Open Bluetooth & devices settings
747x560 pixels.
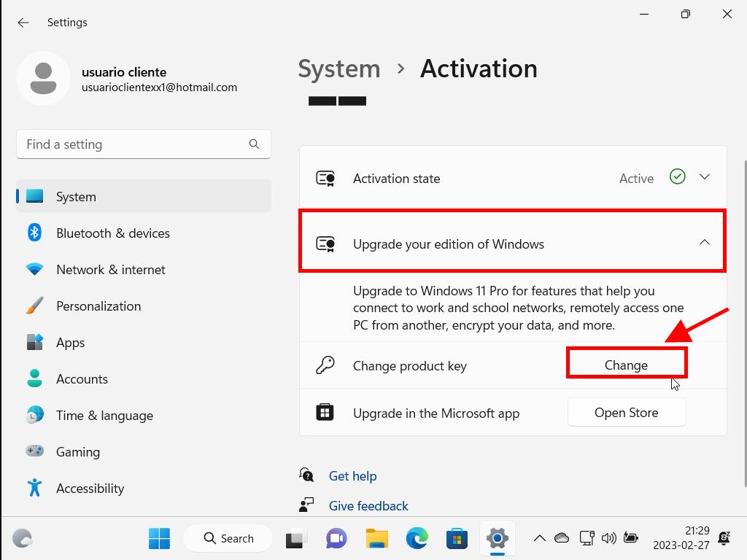(x=112, y=233)
